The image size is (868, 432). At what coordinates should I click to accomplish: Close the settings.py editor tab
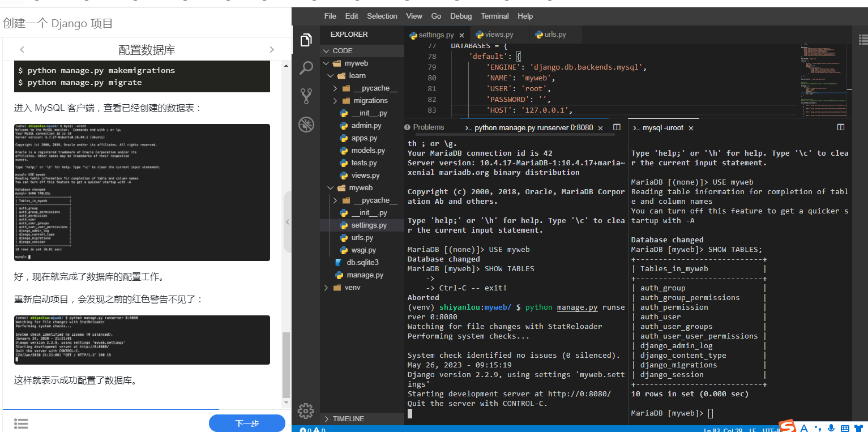click(461, 35)
